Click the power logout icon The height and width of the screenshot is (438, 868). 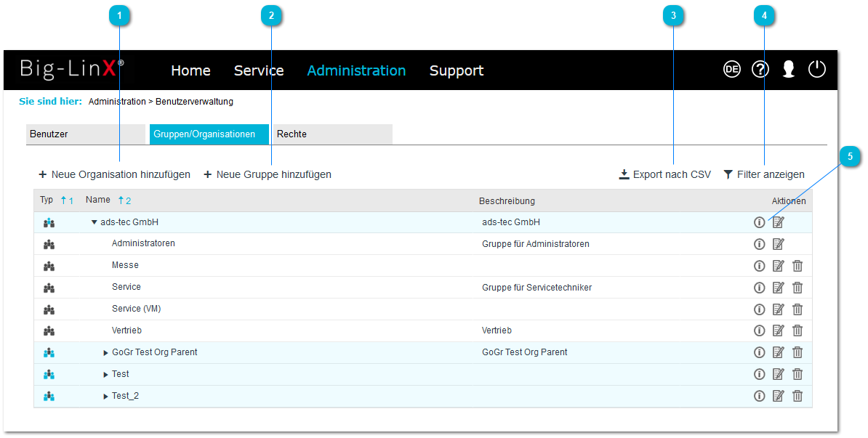click(x=817, y=70)
